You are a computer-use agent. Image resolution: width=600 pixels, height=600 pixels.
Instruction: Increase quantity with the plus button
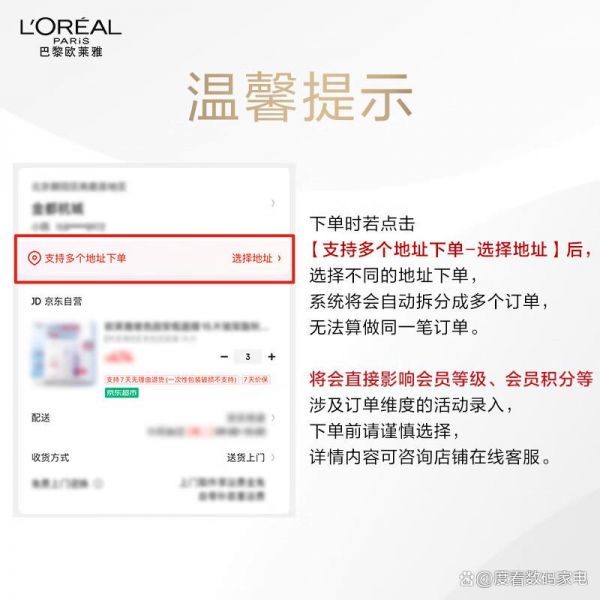point(272,357)
